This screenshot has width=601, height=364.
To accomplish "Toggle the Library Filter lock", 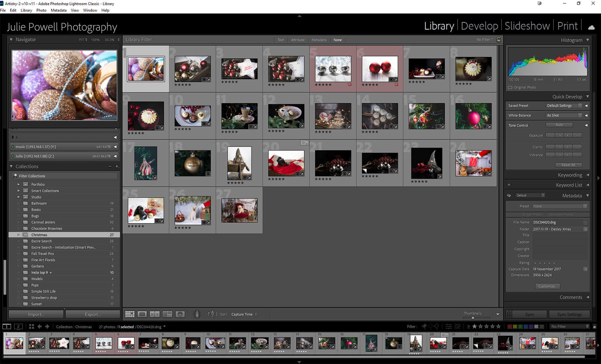I will pyautogui.click(x=498, y=39).
